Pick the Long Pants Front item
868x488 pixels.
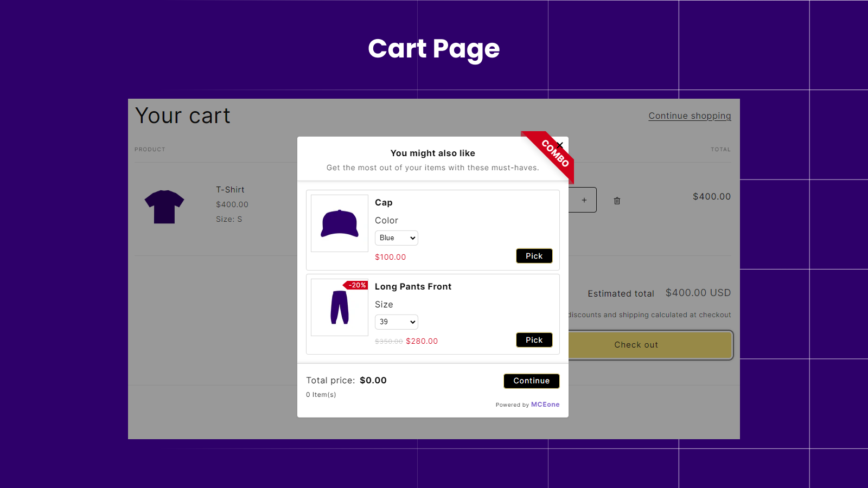click(x=534, y=339)
